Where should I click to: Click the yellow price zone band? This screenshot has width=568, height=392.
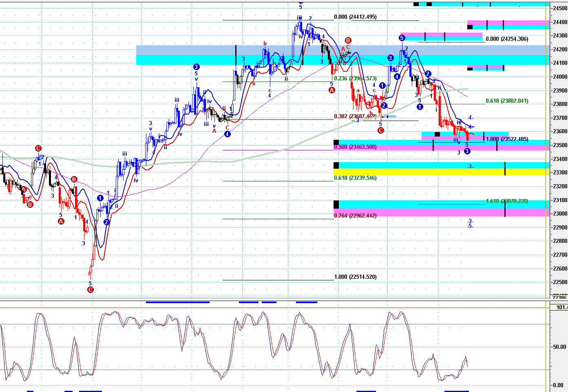pyautogui.click(x=440, y=172)
